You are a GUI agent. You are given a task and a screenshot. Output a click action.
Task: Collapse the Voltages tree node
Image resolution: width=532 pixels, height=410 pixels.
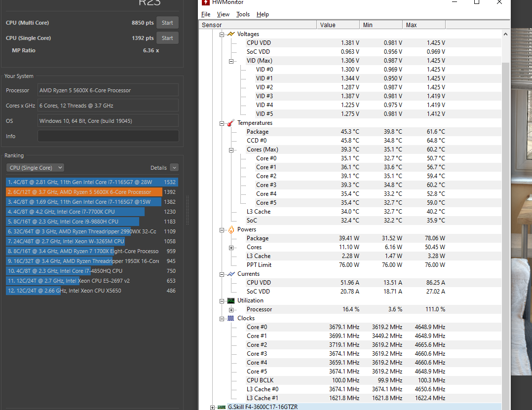tap(222, 34)
